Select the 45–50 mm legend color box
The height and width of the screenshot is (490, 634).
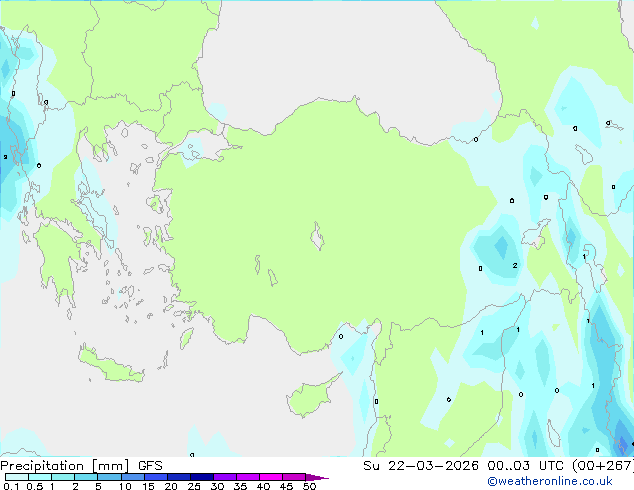pyautogui.click(x=294, y=477)
